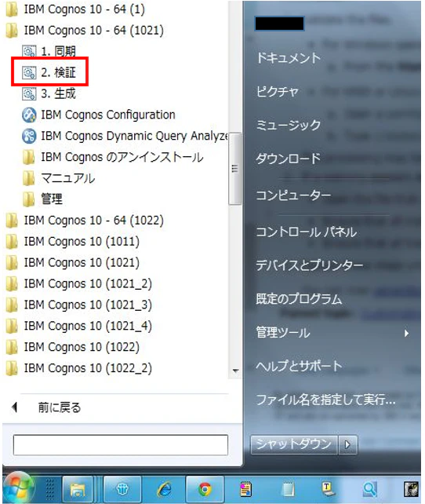Screen dimensions: 425x504
Task: Open コンピューター from the Start menu
Action: (293, 195)
